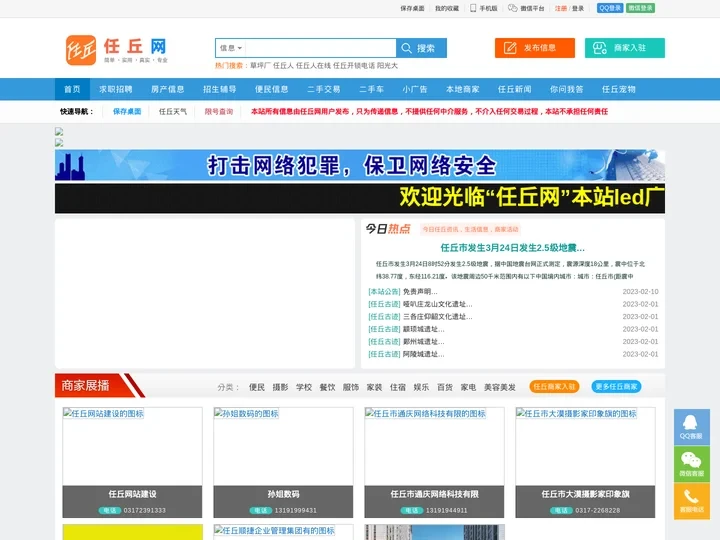The image size is (720, 540).
Task: Click the shop icon in 商家入驻
Action: click(600, 48)
